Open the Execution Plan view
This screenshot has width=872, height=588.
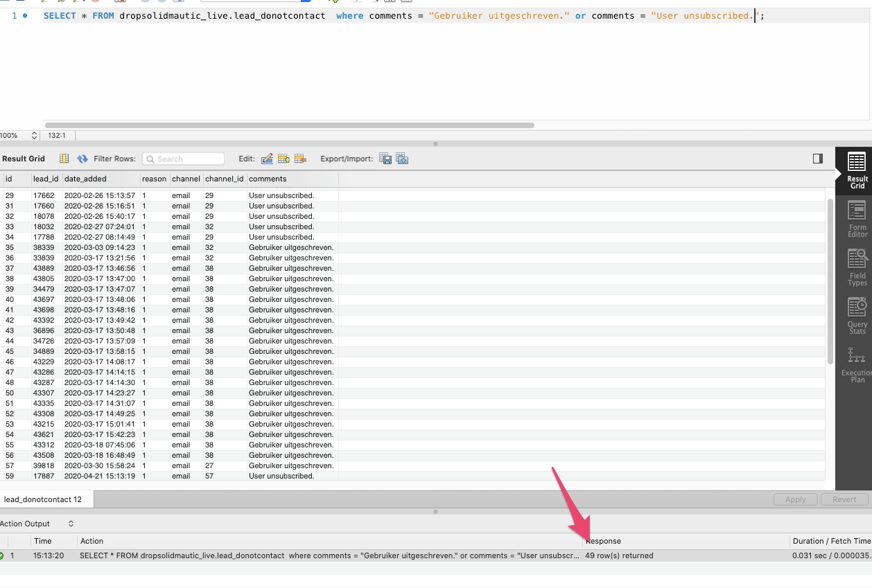point(857,360)
